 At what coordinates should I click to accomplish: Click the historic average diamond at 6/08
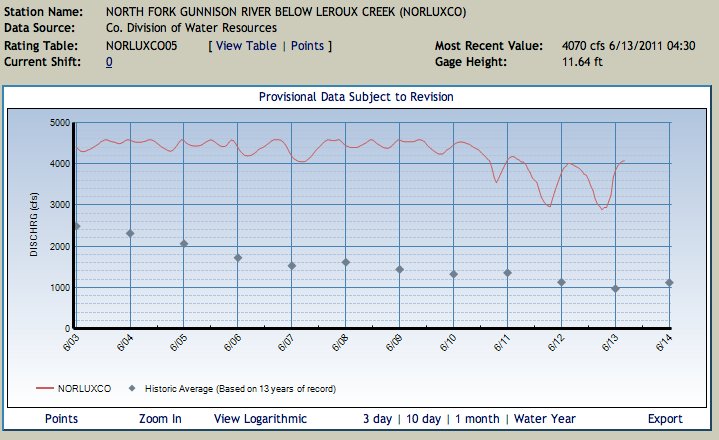[346, 262]
